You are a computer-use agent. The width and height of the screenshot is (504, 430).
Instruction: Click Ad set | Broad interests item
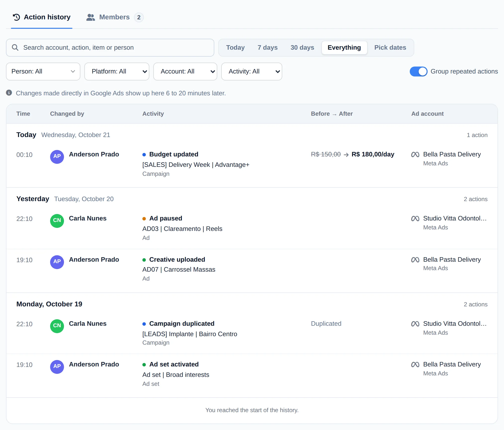[176, 375]
